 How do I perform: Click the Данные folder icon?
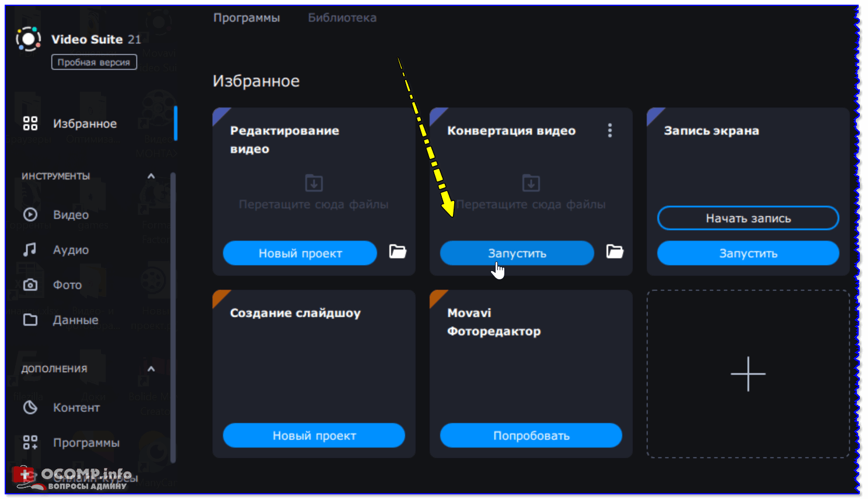[x=30, y=320]
